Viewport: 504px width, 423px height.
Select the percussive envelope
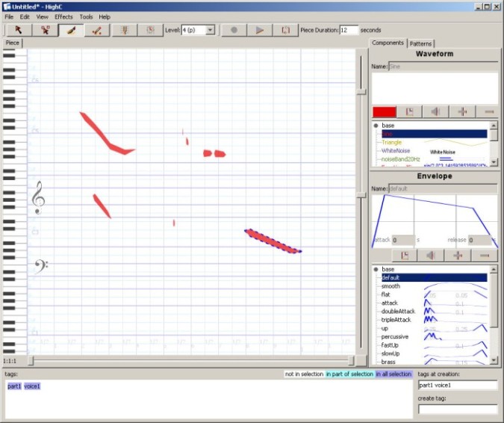point(394,336)
